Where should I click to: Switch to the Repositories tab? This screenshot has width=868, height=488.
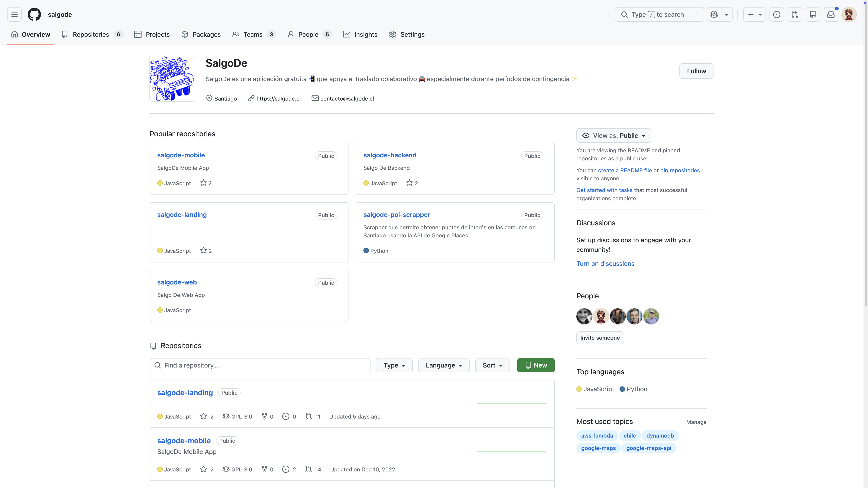coord(91,34)
